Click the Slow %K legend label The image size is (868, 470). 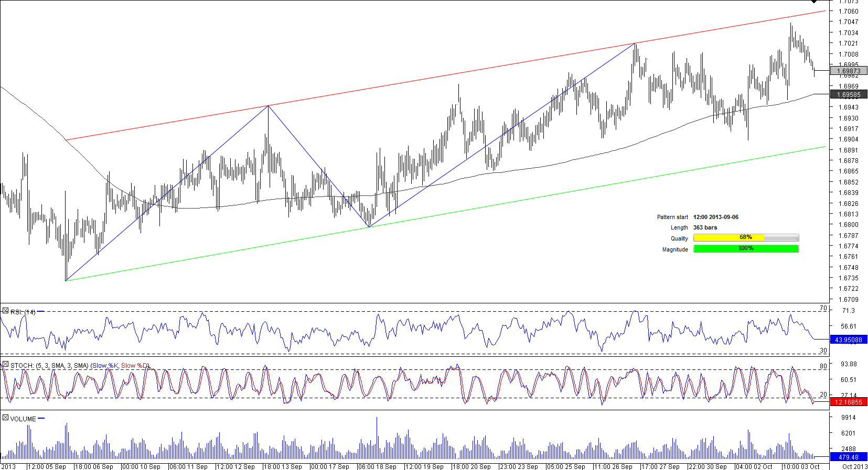(x=106, y=366)
